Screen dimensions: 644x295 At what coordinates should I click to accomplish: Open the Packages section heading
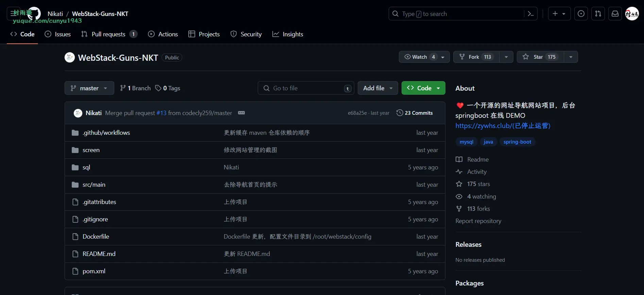[x=470, y=283]
